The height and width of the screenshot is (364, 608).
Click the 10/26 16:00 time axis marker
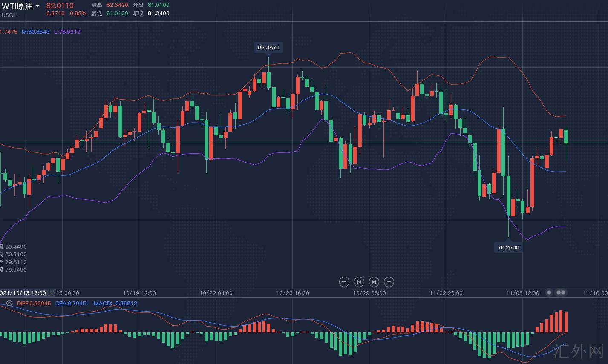pyautogui.click(x=293, y=293)
